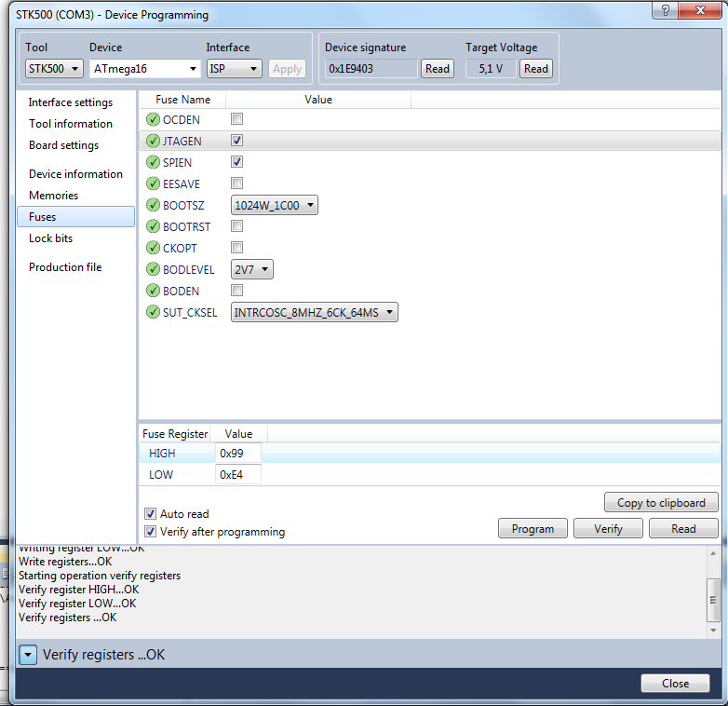The image size is (728, 706).
Task: Click the fuses Read button
Action: point(683,529)
